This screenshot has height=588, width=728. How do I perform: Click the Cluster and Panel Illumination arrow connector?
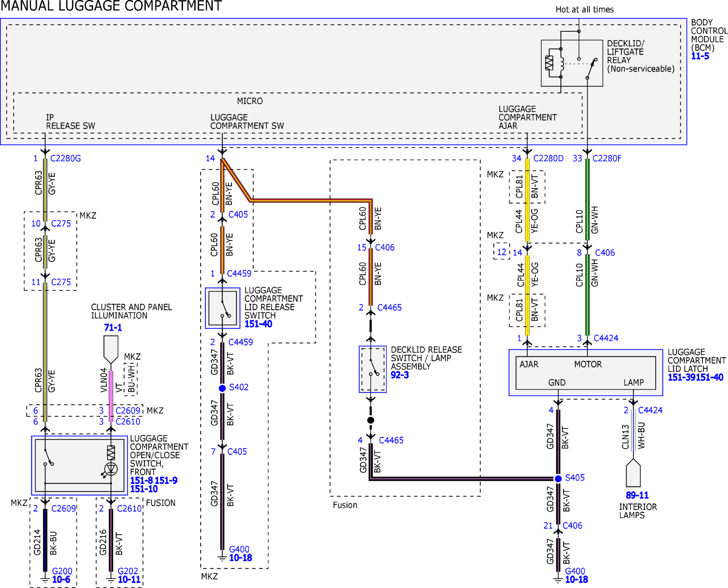[111, 349]
